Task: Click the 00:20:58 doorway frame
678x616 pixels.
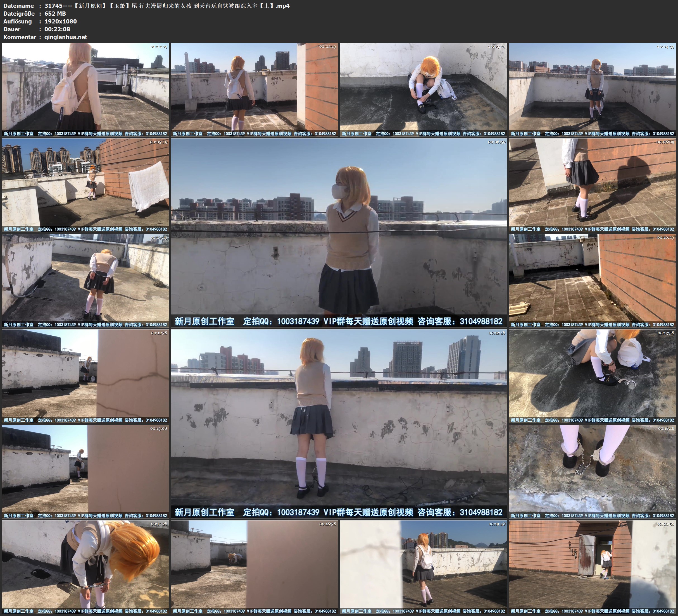Action: click(593, 567)
